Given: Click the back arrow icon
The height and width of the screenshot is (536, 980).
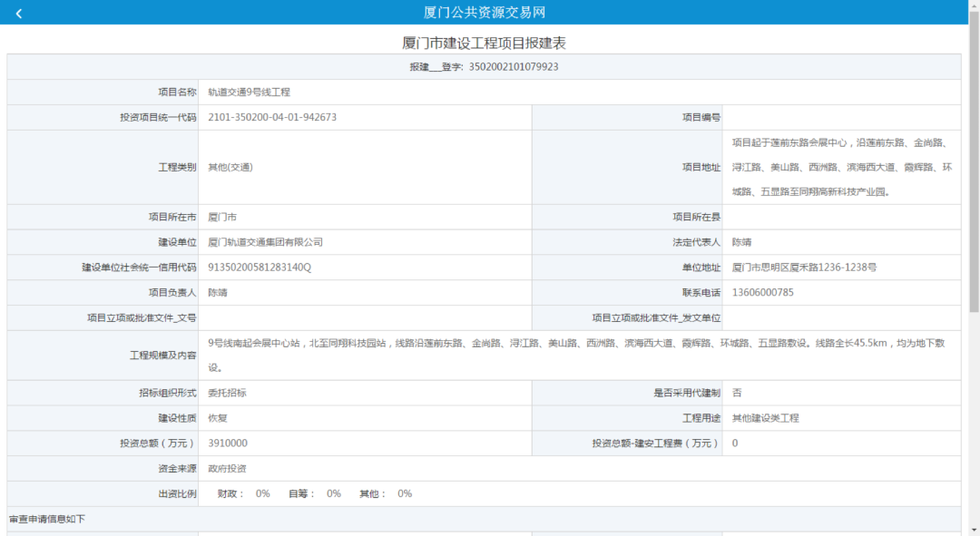Looking at the screenshot, I should coord(19,13).
